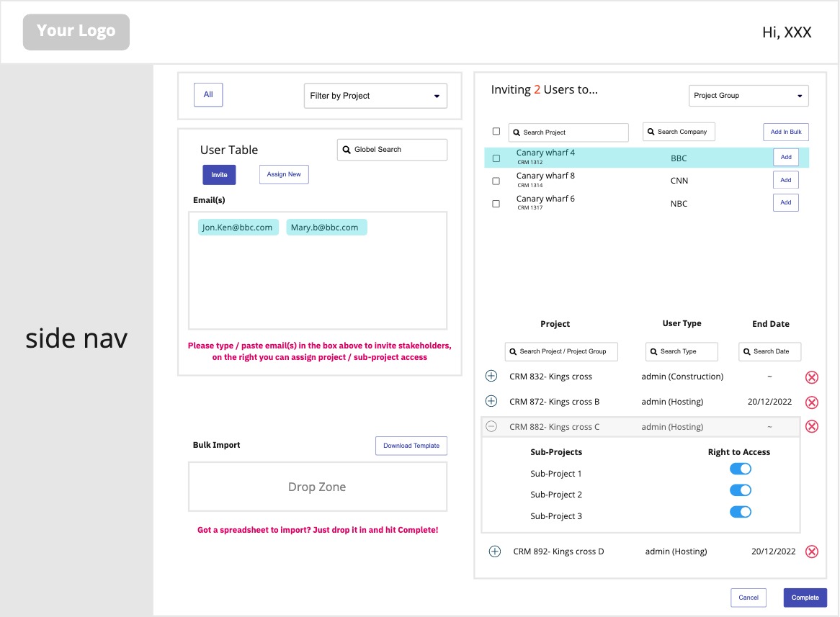The image size is (840, 617).
Task: Click the Search Company input field
Action: (x=678, y=132)
